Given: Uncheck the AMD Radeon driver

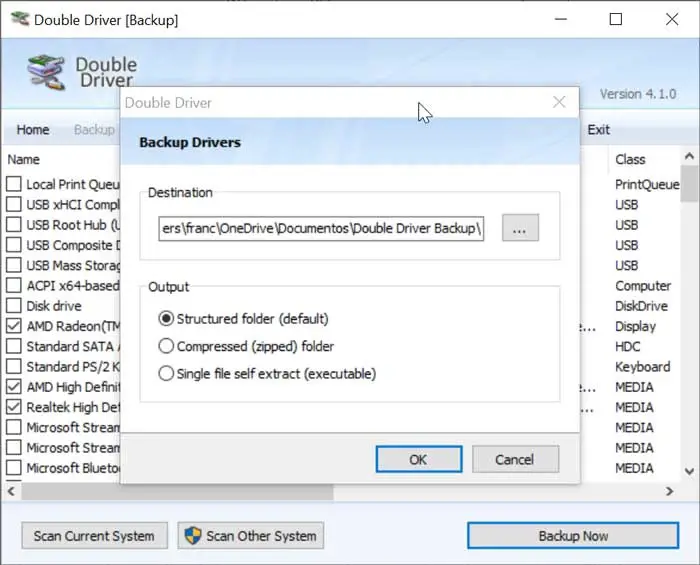Looking at the screenshot, I should (x=14, y=326).
